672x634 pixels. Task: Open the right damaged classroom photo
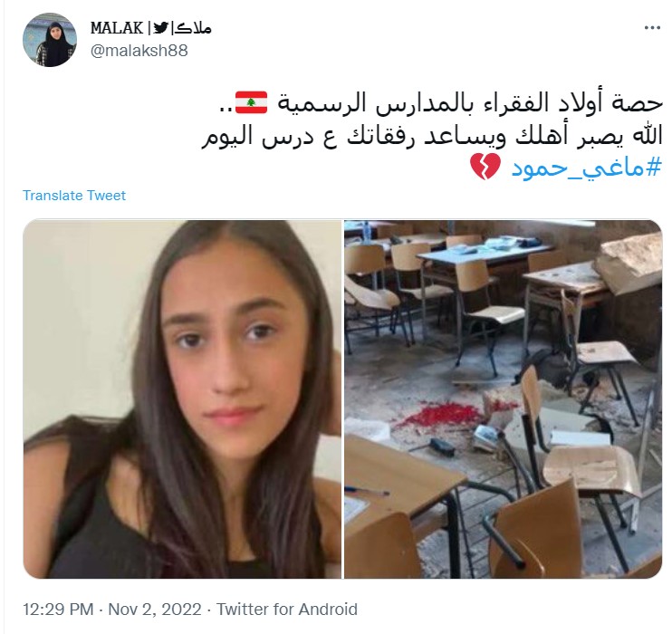pos(504,399)
